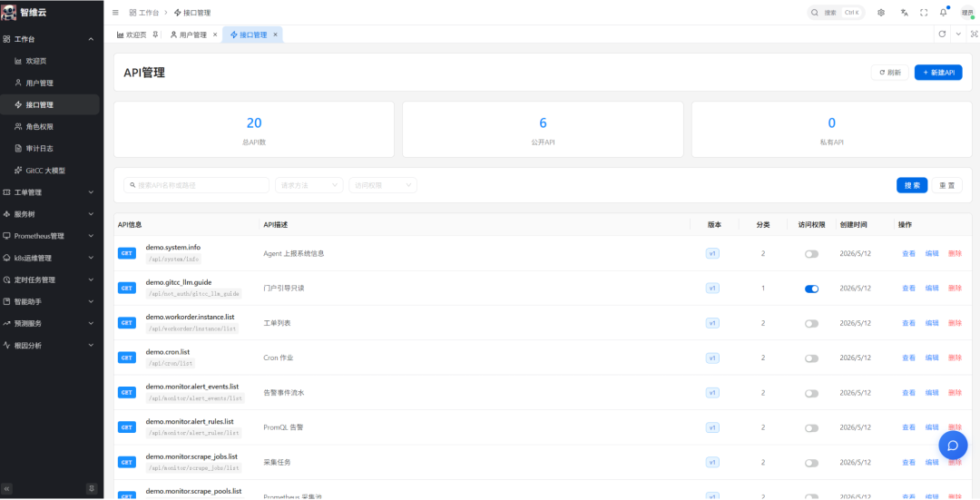The width and height of the screenshot is (980, 500).
Task: Click the user avatar in header
Action: [x=967, y=13]
